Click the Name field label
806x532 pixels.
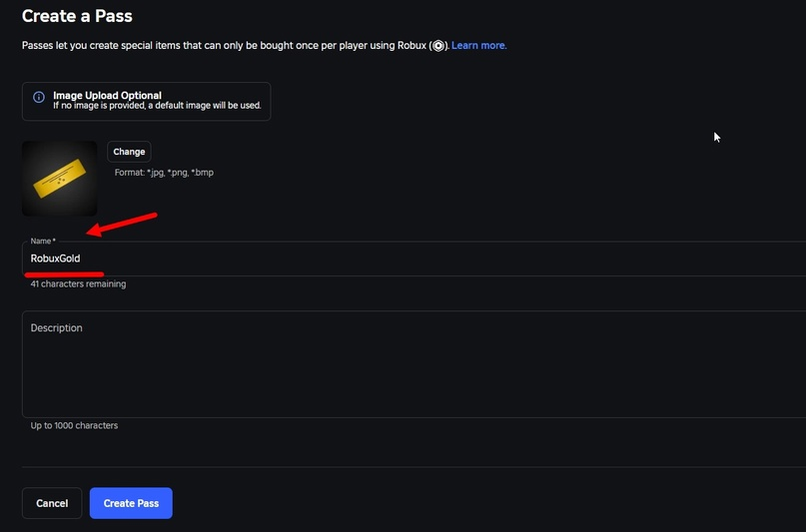pos(42,242)
